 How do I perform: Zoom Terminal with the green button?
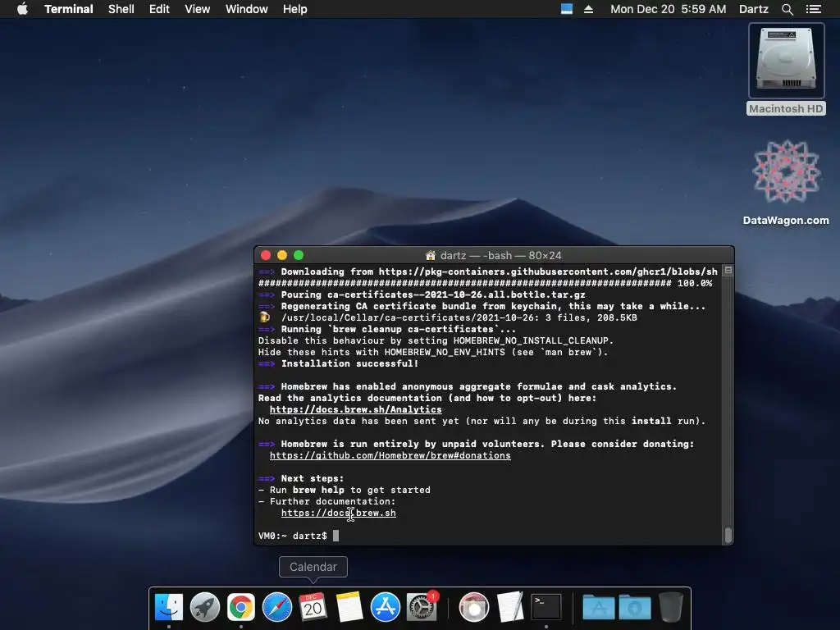pos(299,255)
